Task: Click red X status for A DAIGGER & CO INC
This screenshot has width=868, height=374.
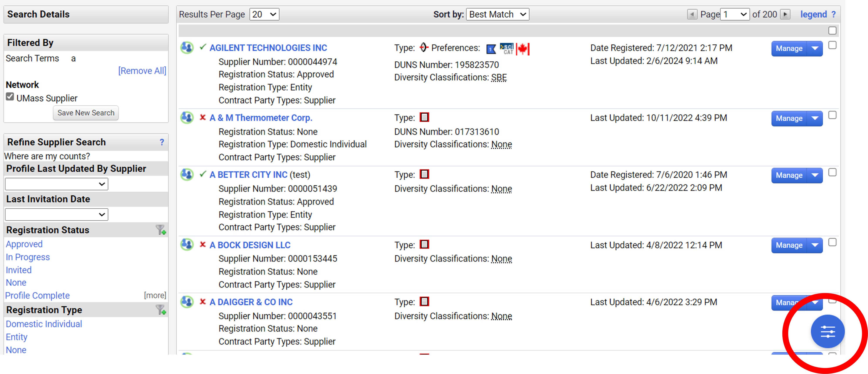Action: pyautogui.click(x=203, y=301)
